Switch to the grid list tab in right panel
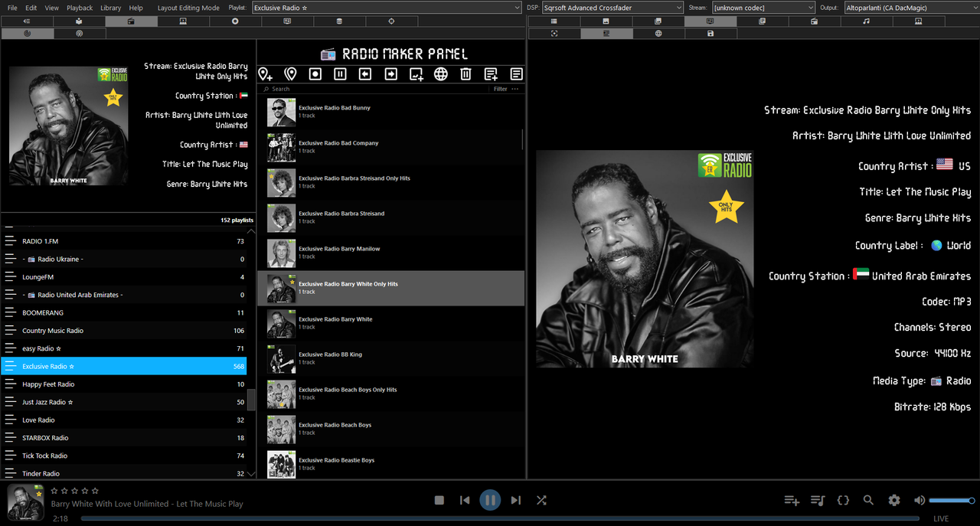980x526 pixels. 554,21
